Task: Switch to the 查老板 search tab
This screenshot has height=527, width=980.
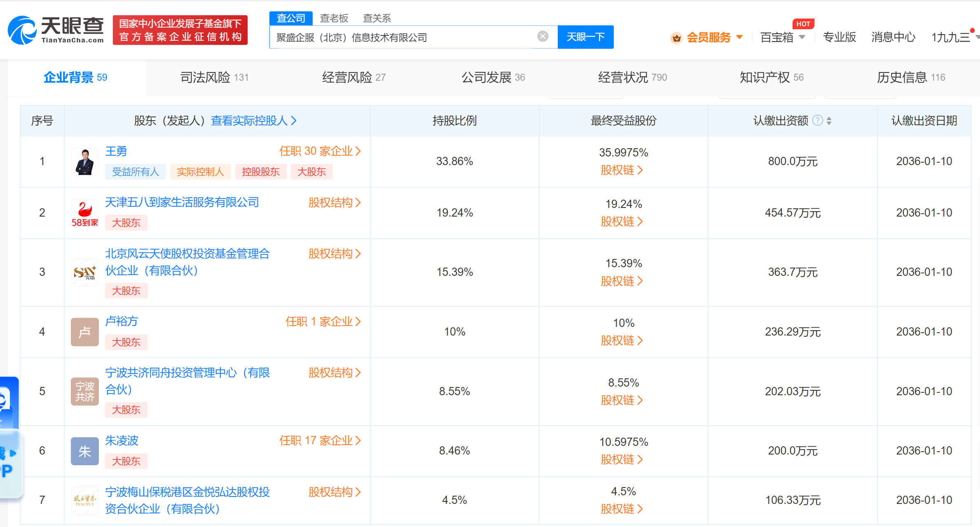Action: point(334,18)
